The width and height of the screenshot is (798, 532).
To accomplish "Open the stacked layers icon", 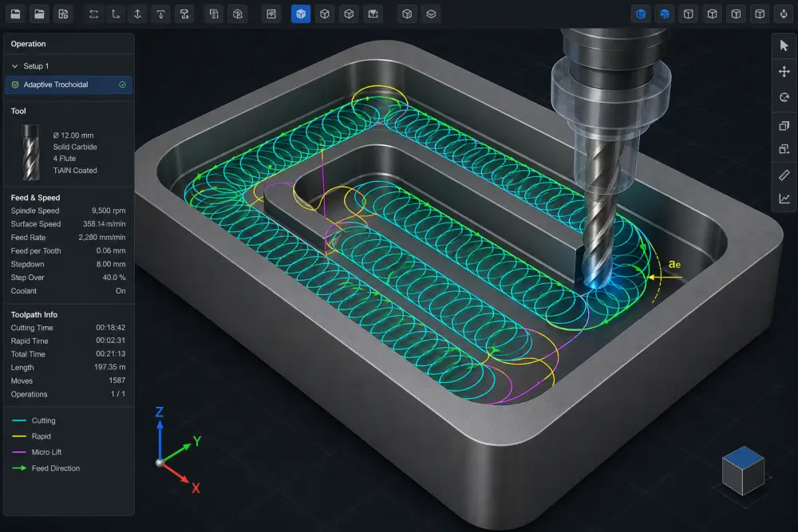I will 431,14.
